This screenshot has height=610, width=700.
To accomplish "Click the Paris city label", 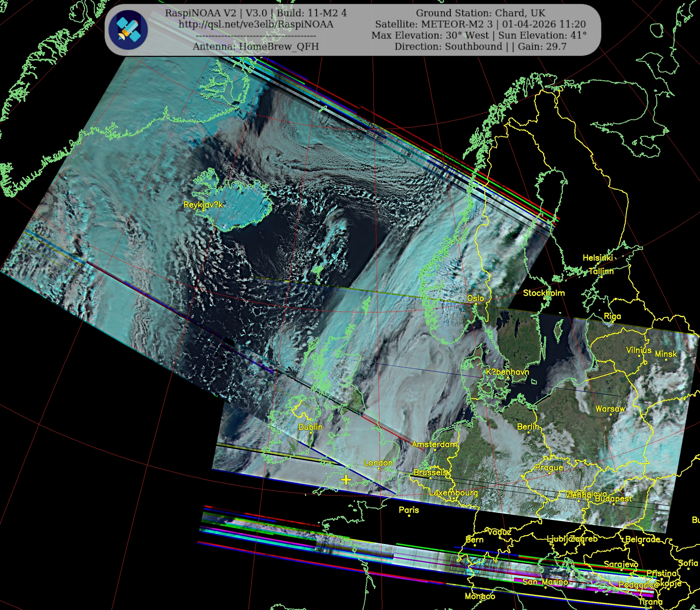I will [x=409, y=510].
